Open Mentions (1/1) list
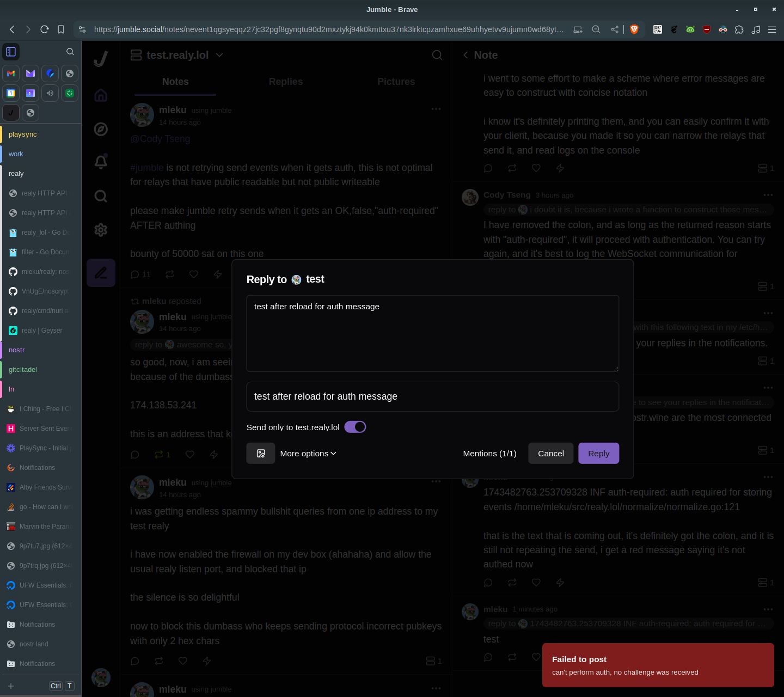This screenshot has width=784, height=697. point(489,453)
